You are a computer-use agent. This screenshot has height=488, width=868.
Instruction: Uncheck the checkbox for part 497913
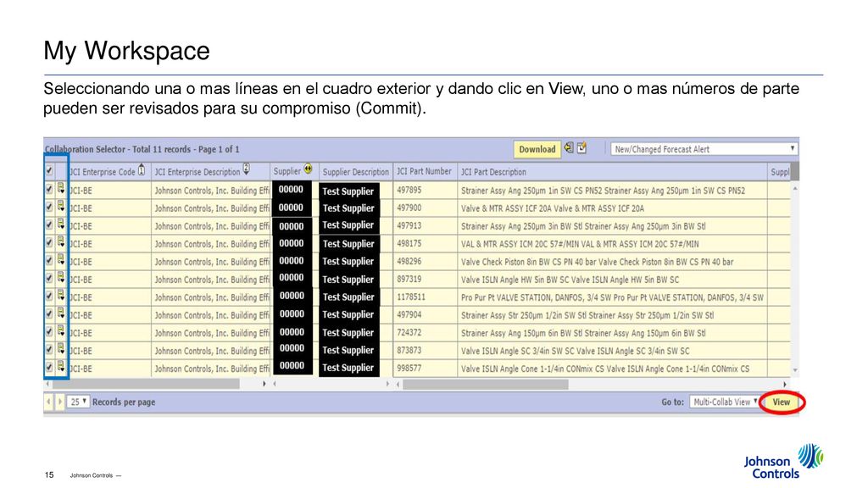tap(49, 225)
